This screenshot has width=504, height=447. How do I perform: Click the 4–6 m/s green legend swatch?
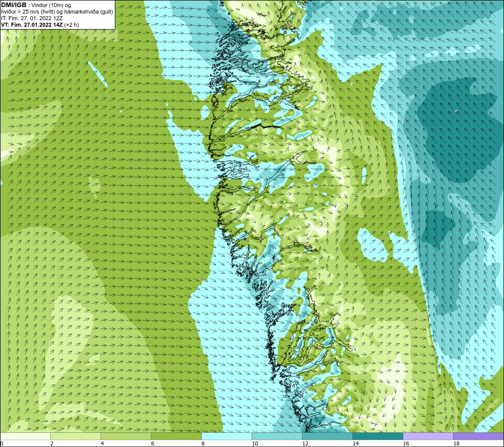pyautogui.click(x=126, y=436)
